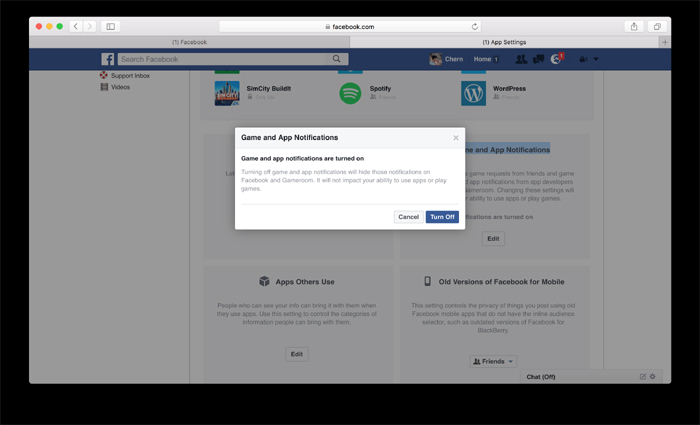
Task: Click the Spotify app name
Action: (x=380, y=88)
